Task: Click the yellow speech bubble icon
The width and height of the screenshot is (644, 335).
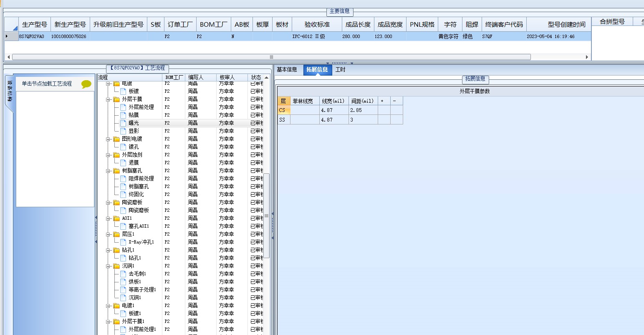Action: point(86,84)
